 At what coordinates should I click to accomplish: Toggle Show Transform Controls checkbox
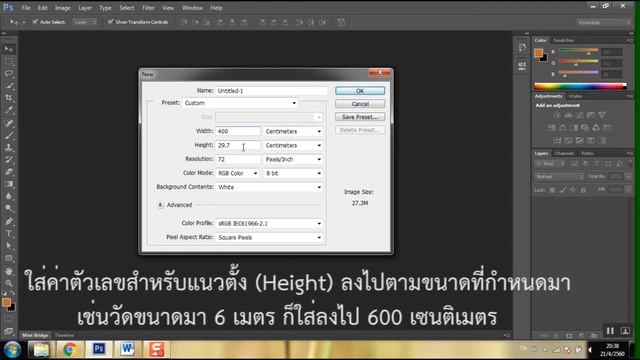click(110, 21)
